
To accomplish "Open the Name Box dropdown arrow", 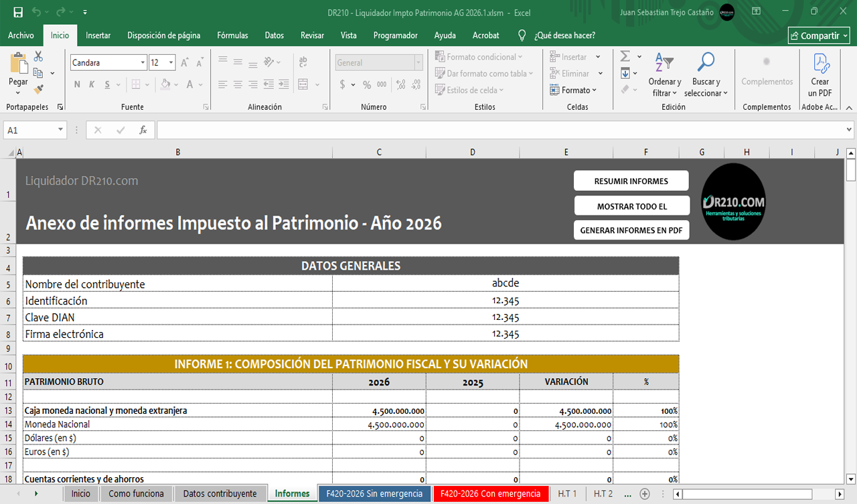I will click(x=61, y=130).
